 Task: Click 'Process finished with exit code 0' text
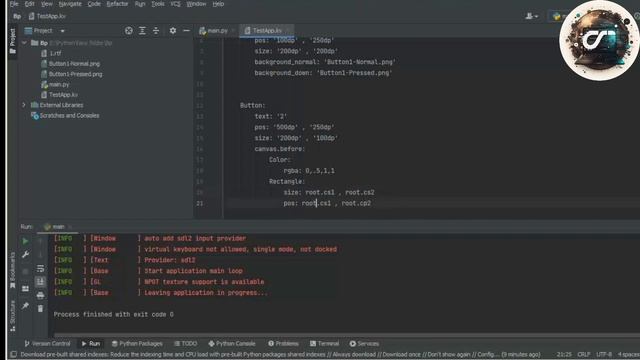click(113, 314)
